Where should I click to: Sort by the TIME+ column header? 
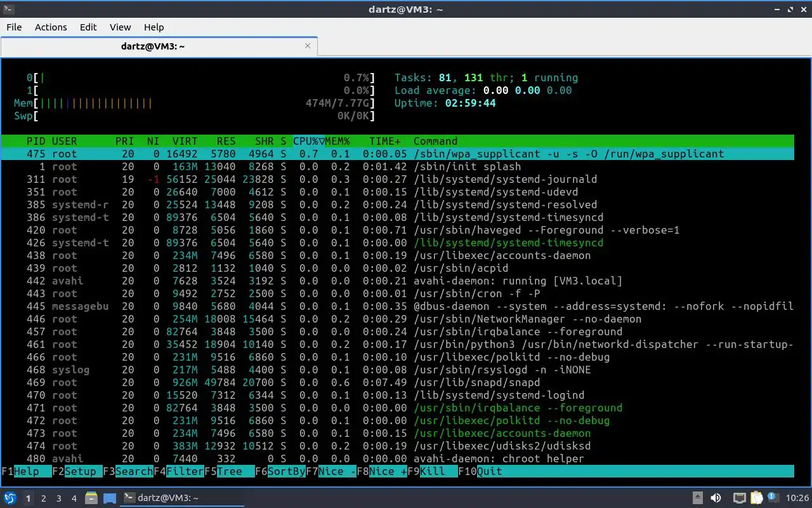coord(384,141)
